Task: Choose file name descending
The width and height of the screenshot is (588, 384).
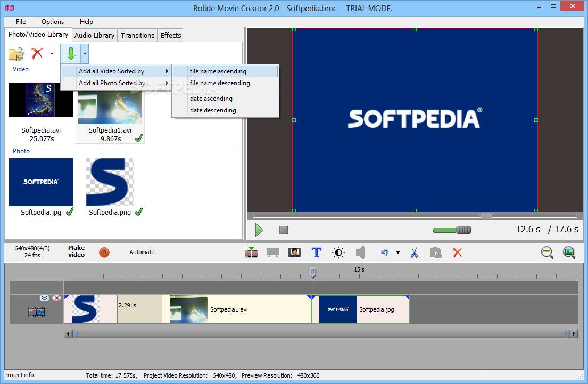Action: [x=226, y=83]
